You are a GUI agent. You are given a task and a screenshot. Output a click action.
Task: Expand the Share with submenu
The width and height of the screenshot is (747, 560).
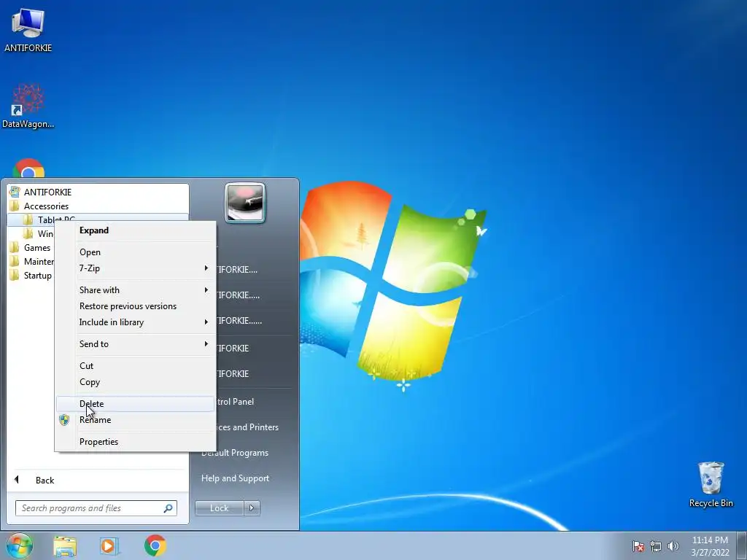[x=135, y=290]
